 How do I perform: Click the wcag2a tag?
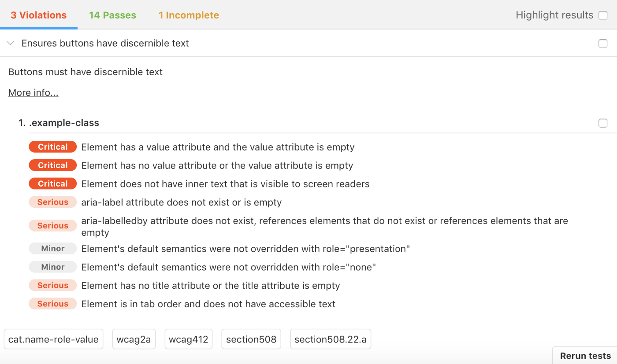click(134, 339)
